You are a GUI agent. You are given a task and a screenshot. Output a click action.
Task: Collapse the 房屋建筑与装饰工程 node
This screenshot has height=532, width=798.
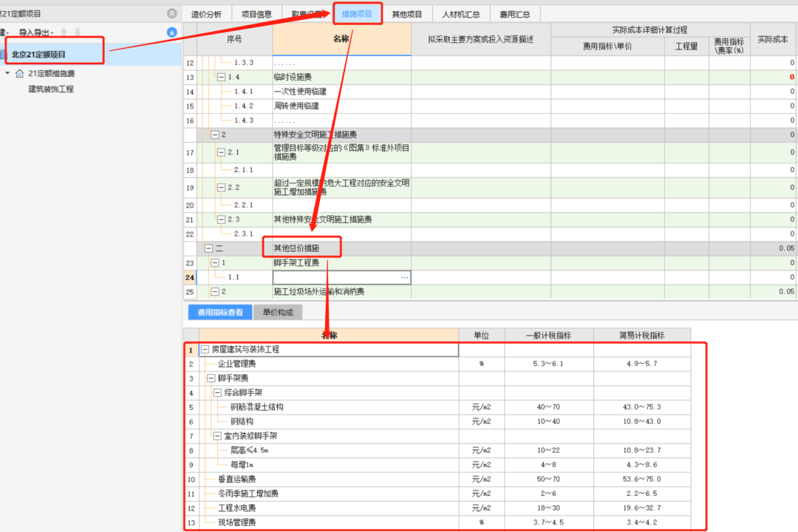coord(205,349)
